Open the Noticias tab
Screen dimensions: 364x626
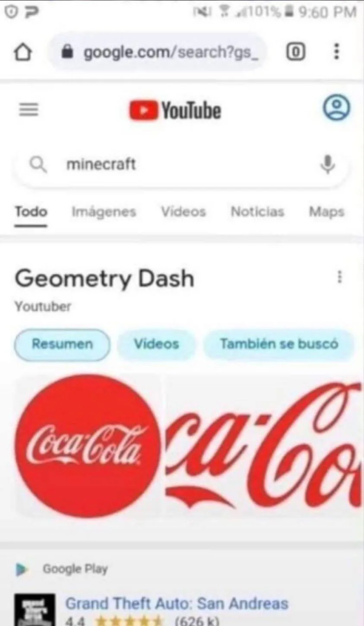(257, 211)
